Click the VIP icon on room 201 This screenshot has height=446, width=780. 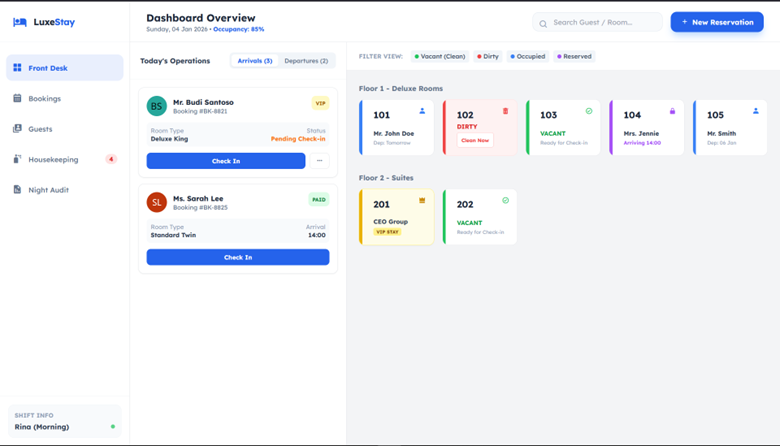[422, 201]
